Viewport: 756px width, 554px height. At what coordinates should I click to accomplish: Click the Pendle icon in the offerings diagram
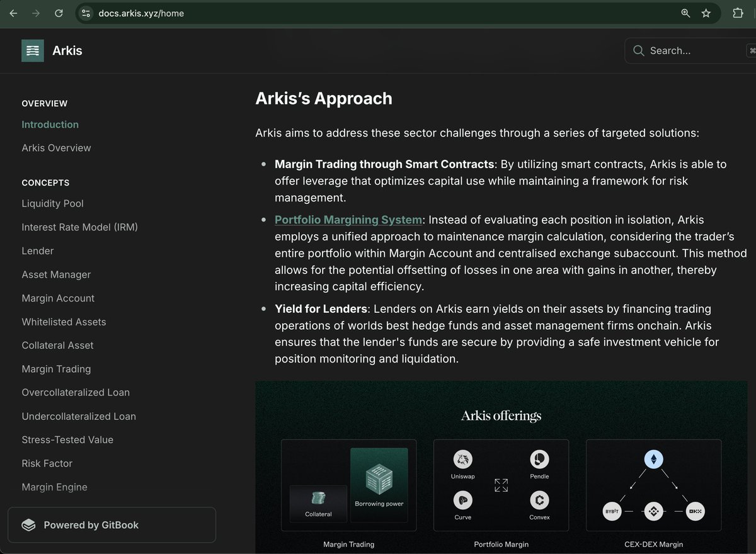(x=539, y=460)
